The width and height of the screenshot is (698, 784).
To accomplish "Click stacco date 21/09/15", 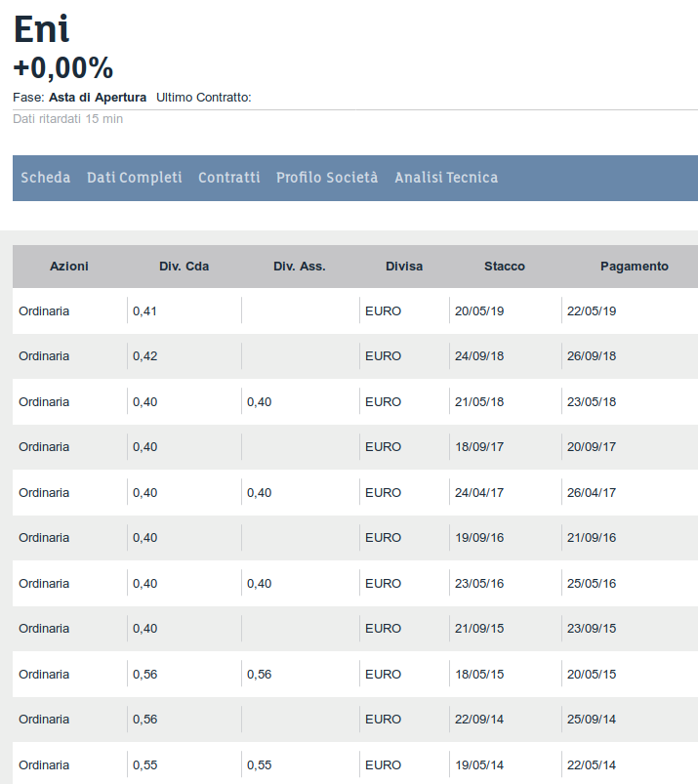I will coord(479,629).
